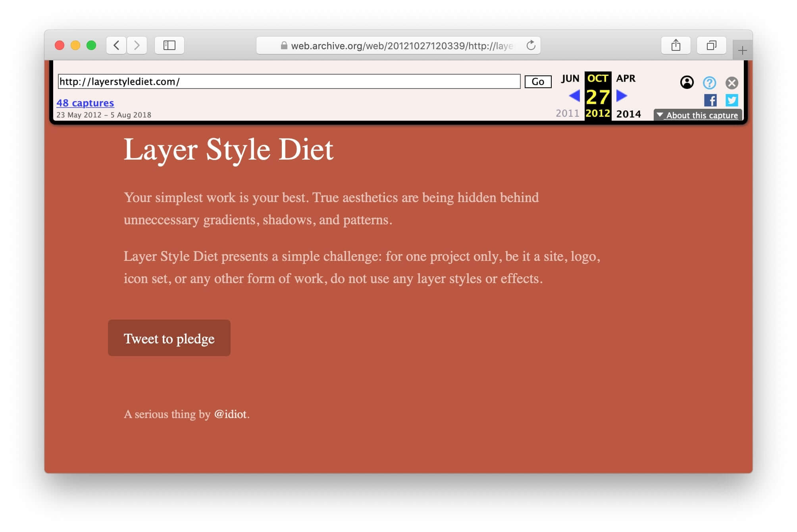
Task: Click the back navigation arrow in browser
Action: (x=117, y=46)
